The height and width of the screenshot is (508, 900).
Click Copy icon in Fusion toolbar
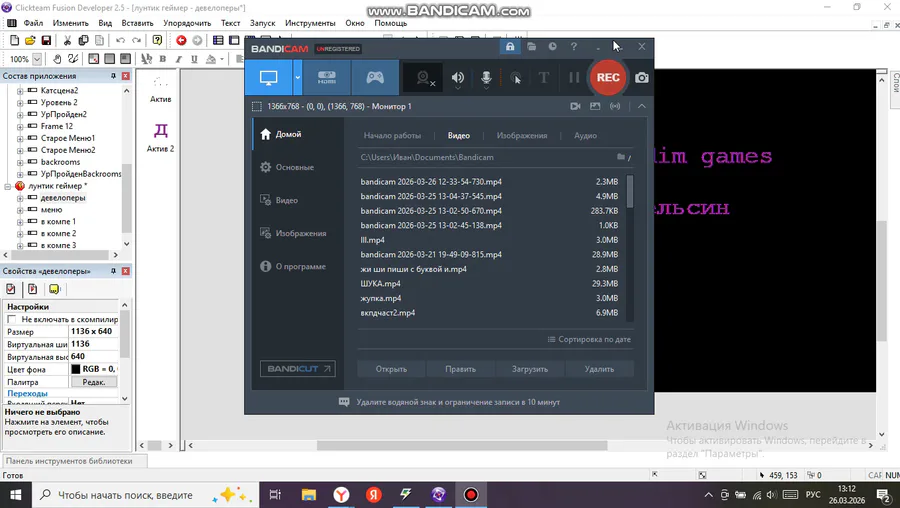[83, 40]
